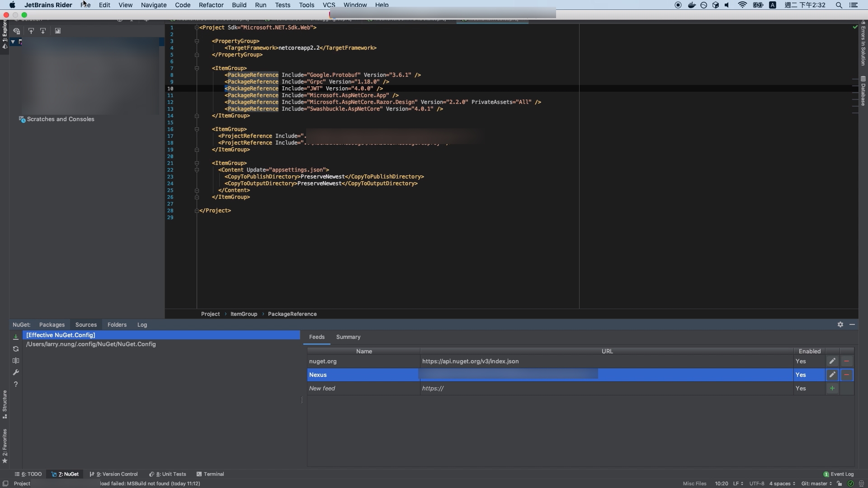Viewport: 868px width, 488px height.
Task: Fold the ItemGroup at line 16
Action: (197, 129)
